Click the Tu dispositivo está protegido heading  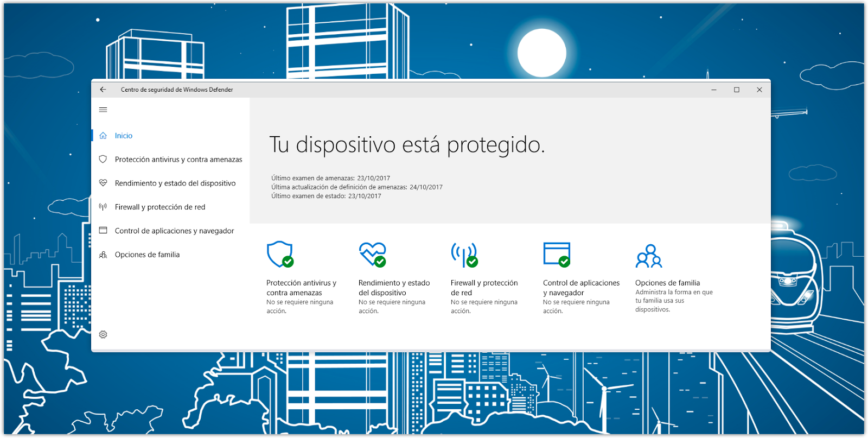click(407, 145)
